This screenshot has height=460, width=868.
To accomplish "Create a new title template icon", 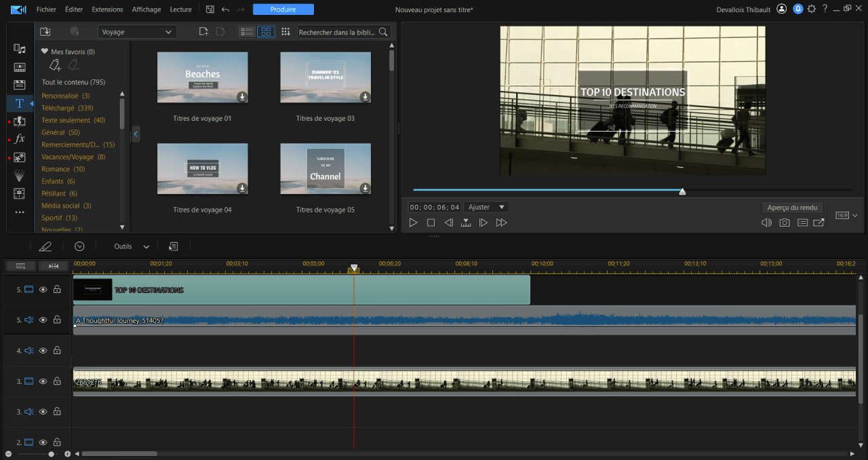I will click(203, 32).
